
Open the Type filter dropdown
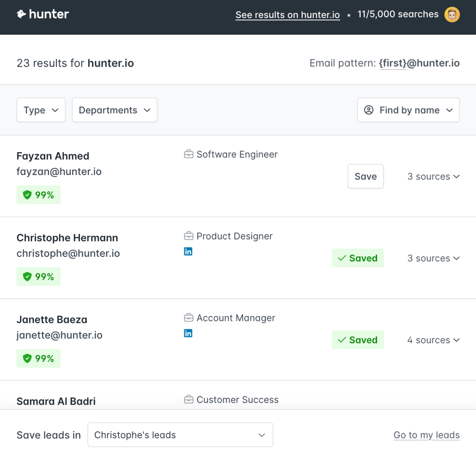[x=41, y=110]
